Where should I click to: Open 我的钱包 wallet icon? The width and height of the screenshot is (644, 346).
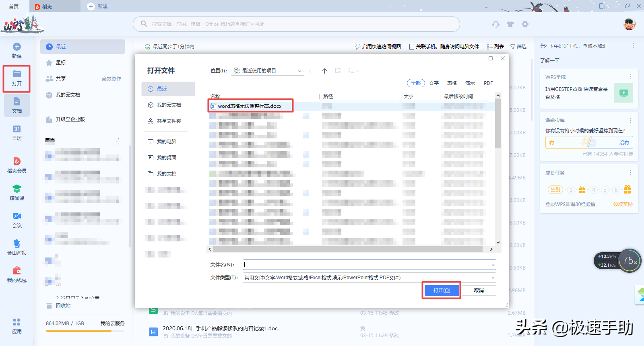[x=17, y=271]
